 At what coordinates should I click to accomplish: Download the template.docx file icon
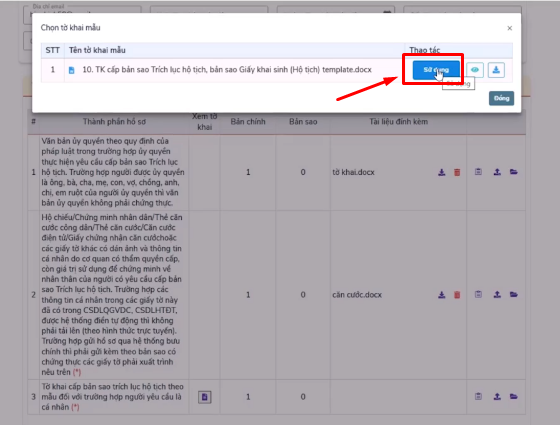496,70
